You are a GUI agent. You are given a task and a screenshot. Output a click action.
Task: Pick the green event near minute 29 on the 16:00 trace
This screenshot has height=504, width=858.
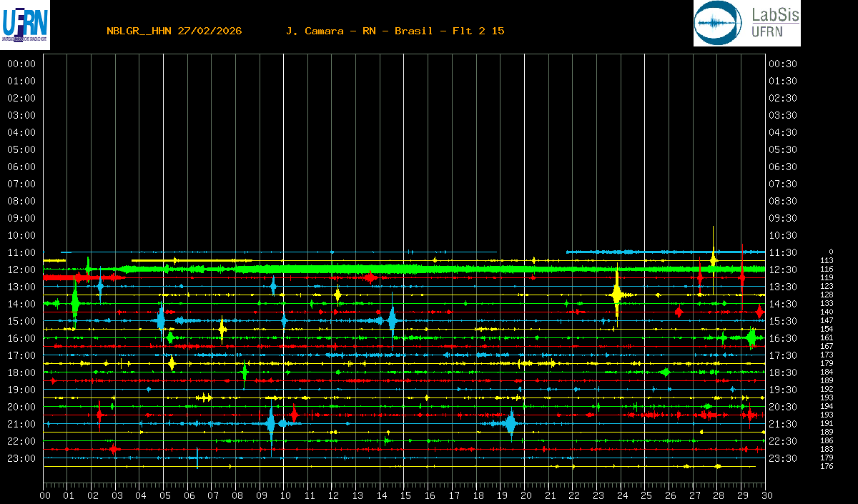[751, 337]
